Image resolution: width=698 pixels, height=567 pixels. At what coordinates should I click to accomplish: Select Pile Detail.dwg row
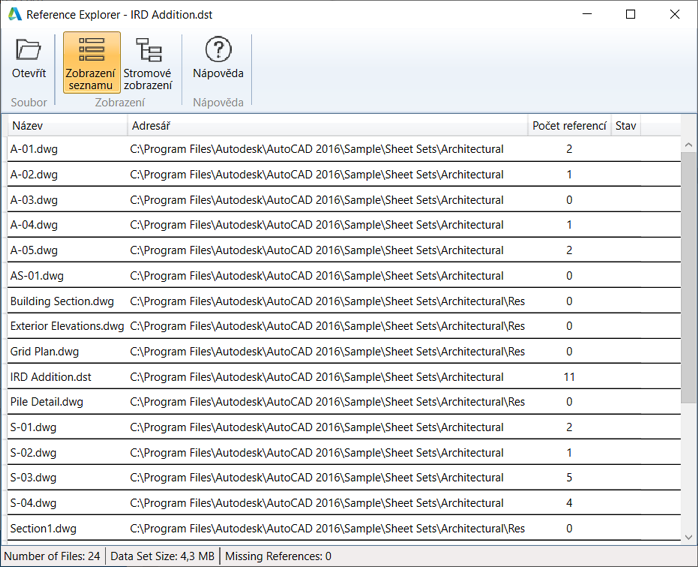47,402
